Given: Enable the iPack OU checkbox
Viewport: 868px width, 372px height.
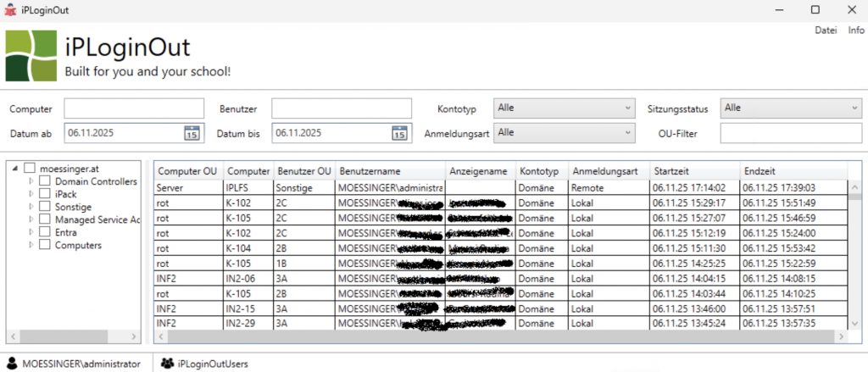Looking at the screenshot, I should (x=46, y=194).
